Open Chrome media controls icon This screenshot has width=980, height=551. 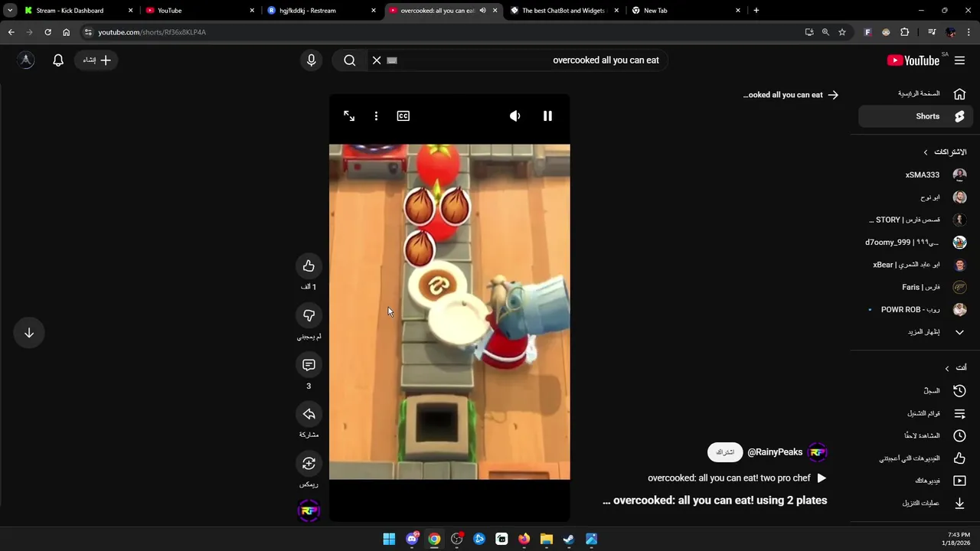(x=932, y=32)
